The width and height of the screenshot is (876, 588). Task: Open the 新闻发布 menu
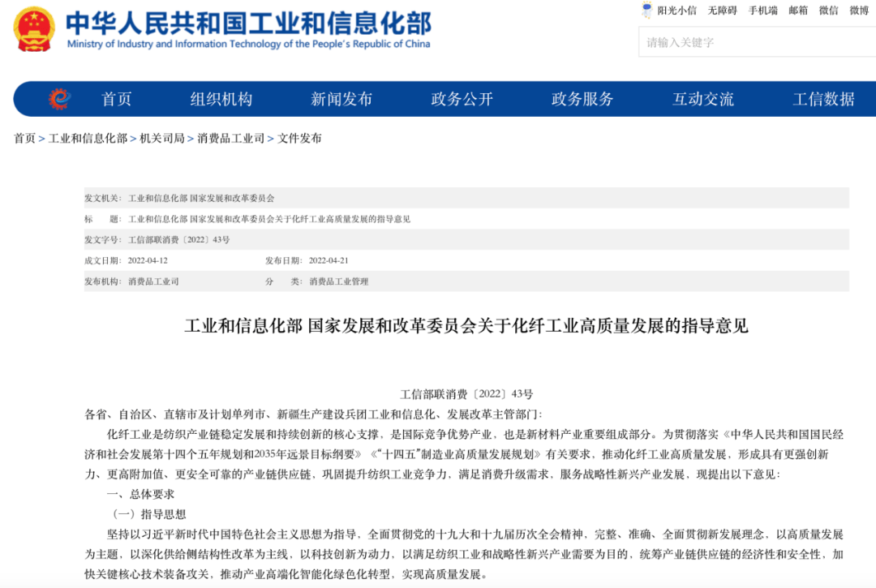click(x=341, y=99)
